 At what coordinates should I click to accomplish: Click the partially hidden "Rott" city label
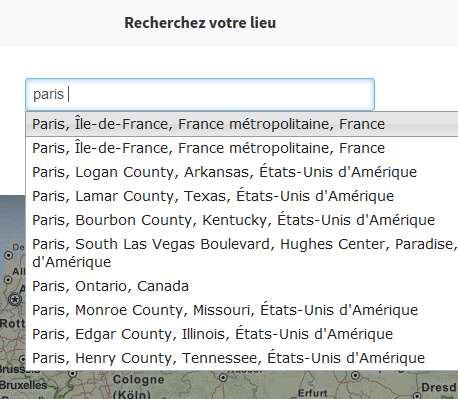click(x=13, y=323)
